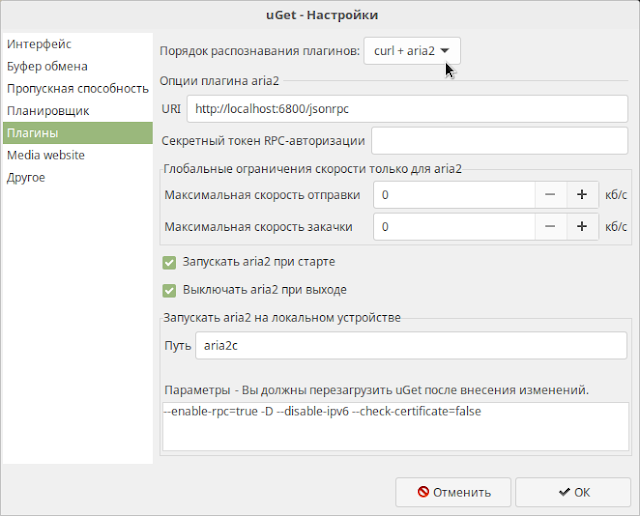640x516 pixels.
Task: Click the max upload speed value field
Action: [x=454, y=195]
